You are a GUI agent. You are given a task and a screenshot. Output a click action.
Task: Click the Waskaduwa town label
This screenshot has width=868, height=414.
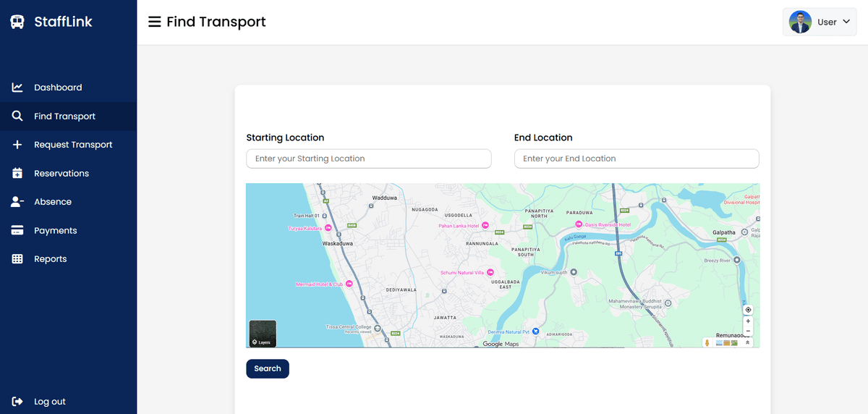(x=338, y=244)
